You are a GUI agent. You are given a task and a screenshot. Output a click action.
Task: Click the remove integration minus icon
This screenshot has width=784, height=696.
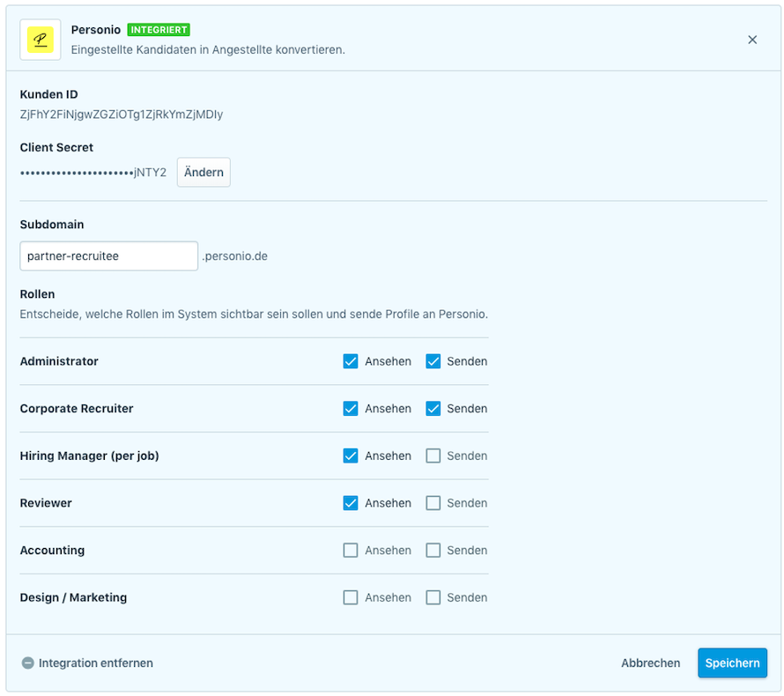coord(28,663)
